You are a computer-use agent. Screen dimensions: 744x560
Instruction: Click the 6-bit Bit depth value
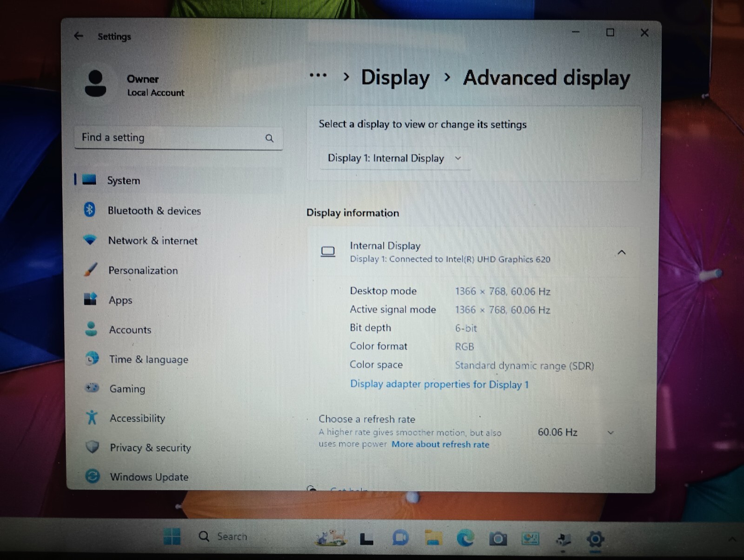pyautogui.click(x=466, y=328)
